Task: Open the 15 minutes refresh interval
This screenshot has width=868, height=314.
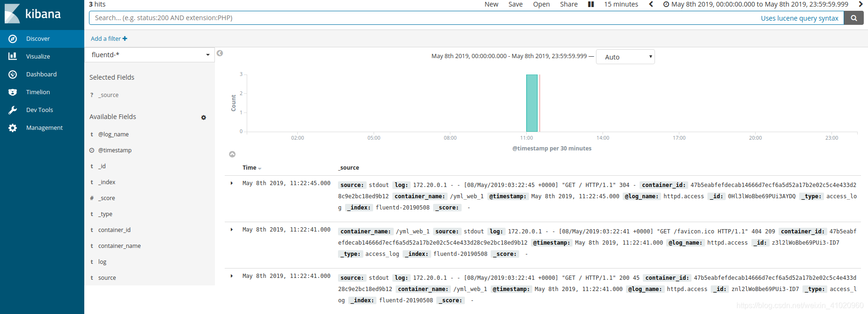Action: [621, 4]
